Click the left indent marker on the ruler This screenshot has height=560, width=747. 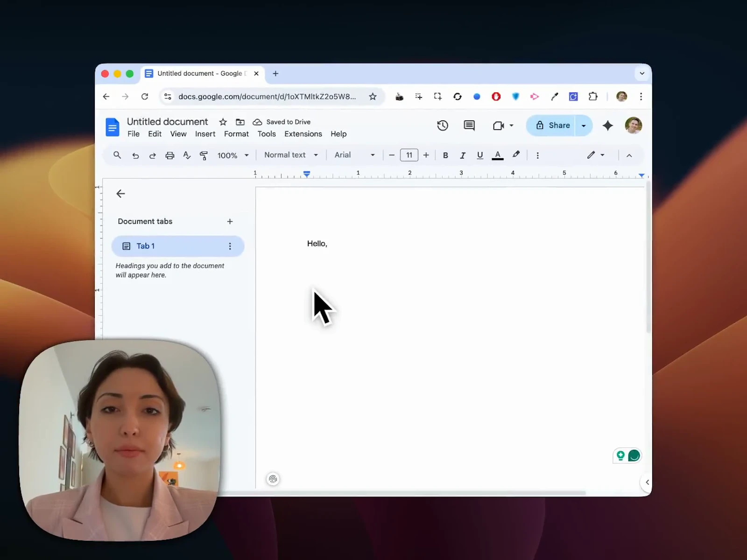307,174
